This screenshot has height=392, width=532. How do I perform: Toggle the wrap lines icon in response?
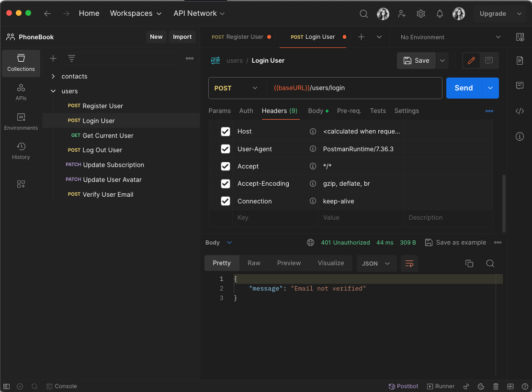(x=409, y=263)
